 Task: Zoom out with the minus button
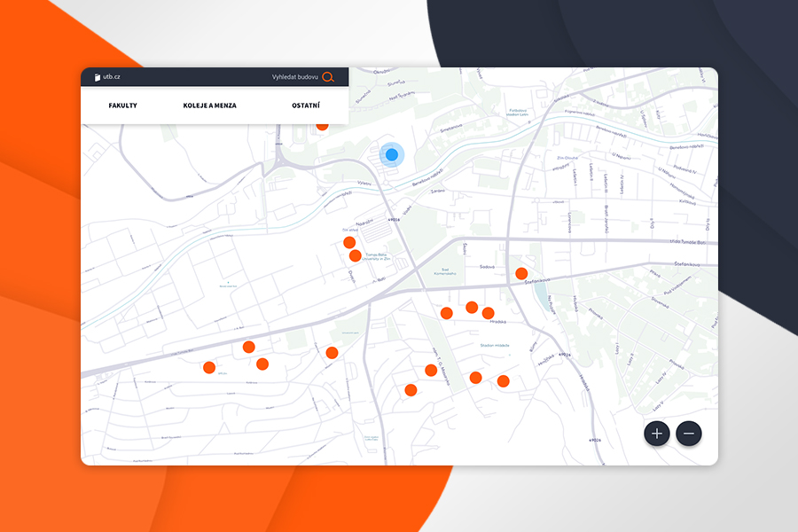tap(689, 434)
